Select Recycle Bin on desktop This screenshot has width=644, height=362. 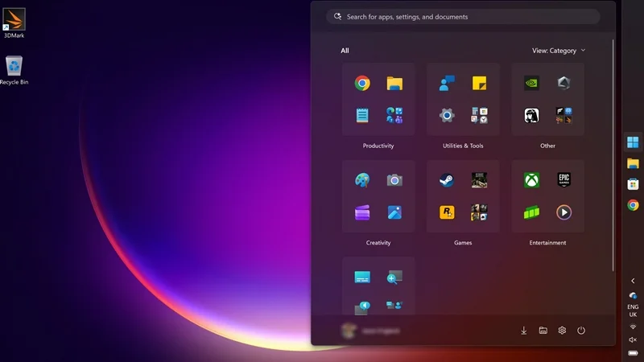(x=14, y=70)
